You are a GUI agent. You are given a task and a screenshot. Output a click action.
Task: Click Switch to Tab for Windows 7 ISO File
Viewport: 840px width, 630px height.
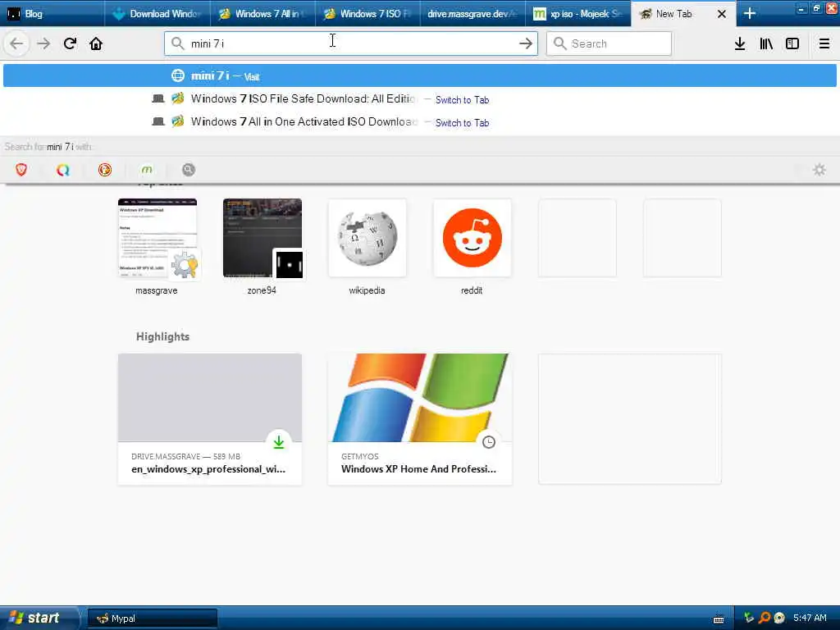coord(462,99)
